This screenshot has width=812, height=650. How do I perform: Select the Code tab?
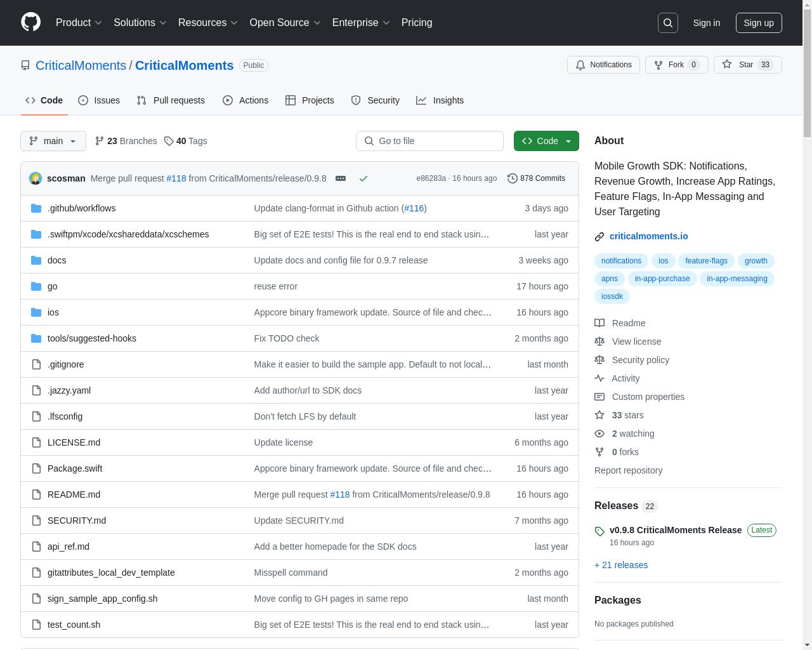44,100
